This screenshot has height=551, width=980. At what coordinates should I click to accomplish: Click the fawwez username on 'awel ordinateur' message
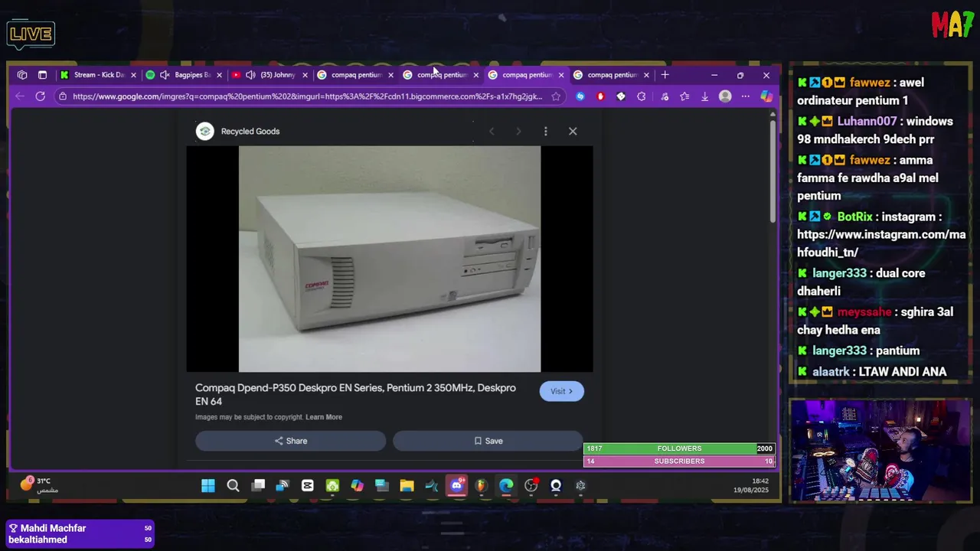coord(869,83)
